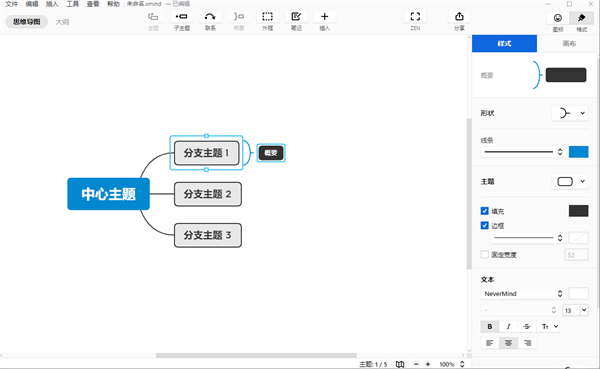Zoom in with the plus status icon

tap(428, 364)
